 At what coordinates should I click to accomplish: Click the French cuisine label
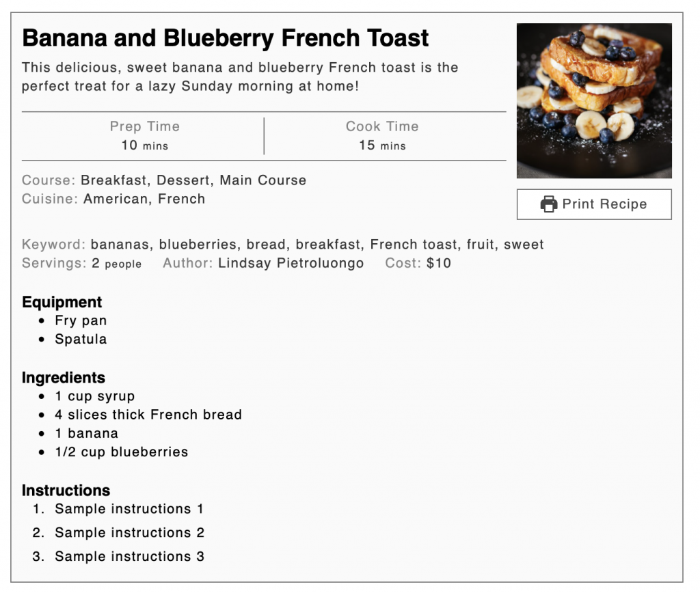pyautogui.click(x=183, y=199)
